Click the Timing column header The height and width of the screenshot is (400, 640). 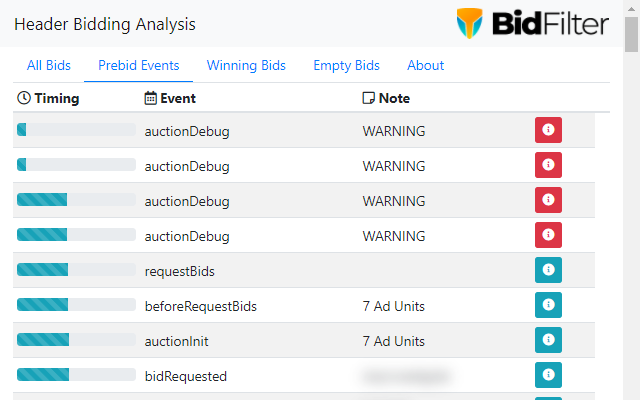click(48, 98)
